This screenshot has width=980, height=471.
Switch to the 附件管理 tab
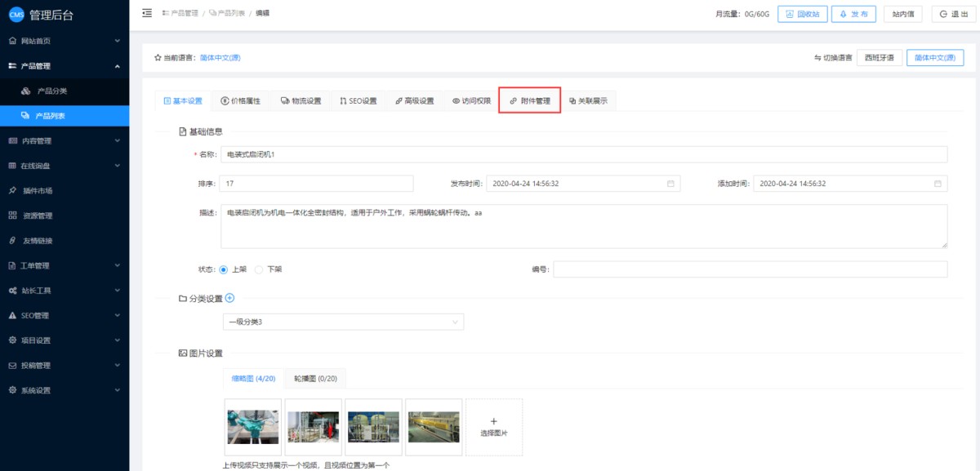tap(529, 101)
